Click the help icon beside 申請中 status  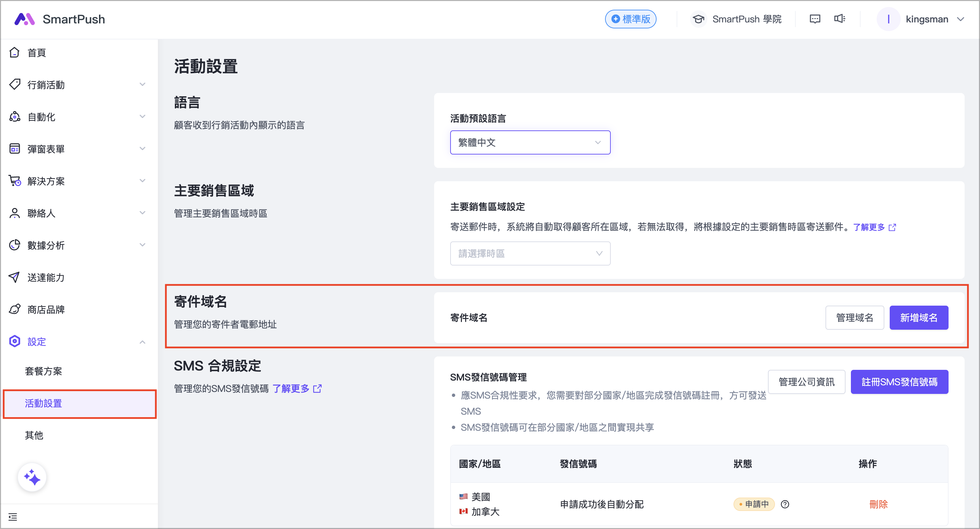[785, 504]
